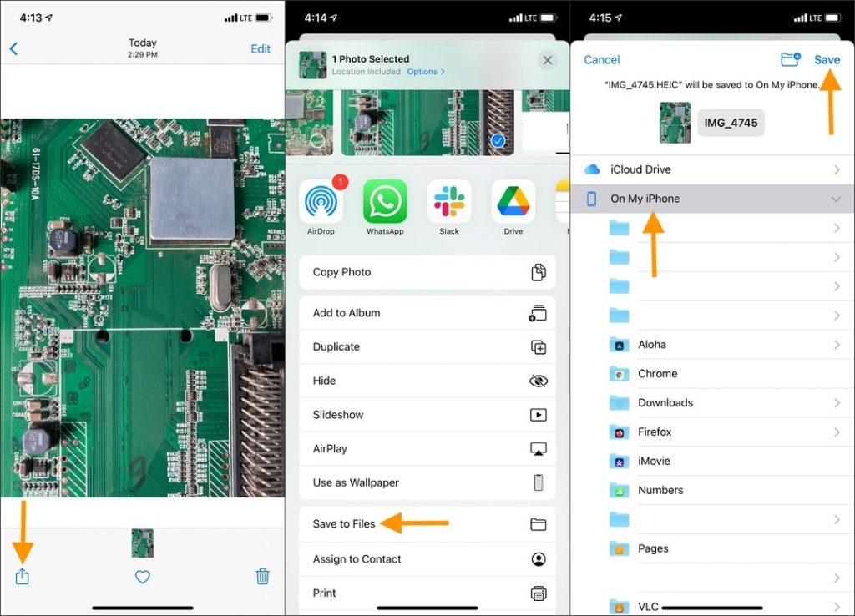Deselect the checked photo thumbnail
This screenshot has height=616, width=855.
pyautogui.click(x=498, y=143)
